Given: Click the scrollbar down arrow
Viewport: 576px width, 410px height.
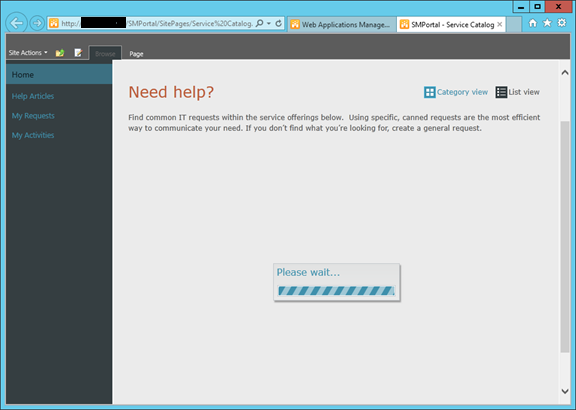Looking at the screenshot, I should pos(565,391).
